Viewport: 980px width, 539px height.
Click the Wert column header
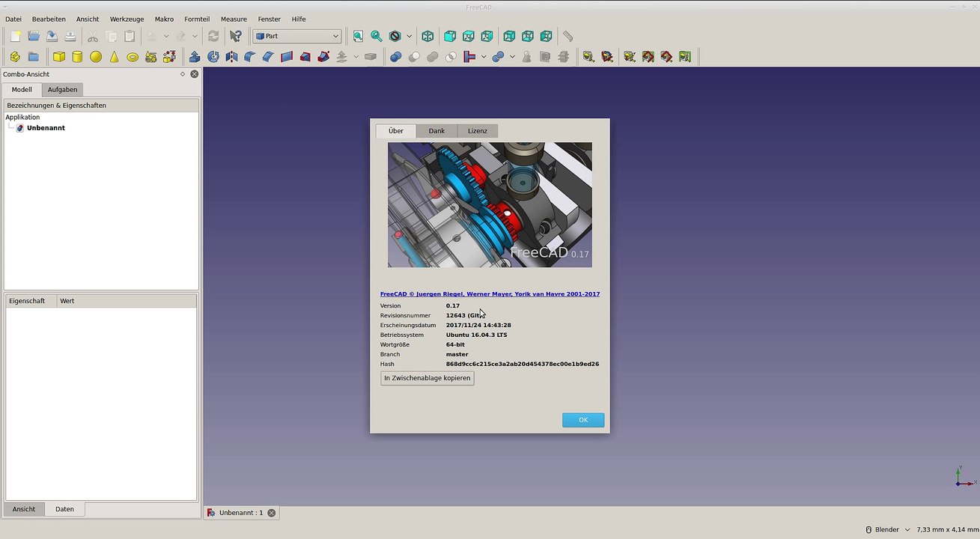click(x=127, y=301)
